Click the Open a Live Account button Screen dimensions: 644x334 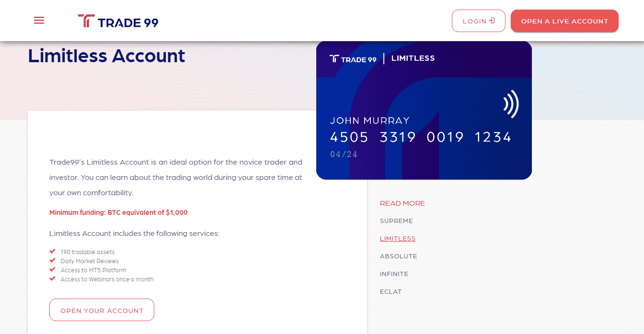564,21
